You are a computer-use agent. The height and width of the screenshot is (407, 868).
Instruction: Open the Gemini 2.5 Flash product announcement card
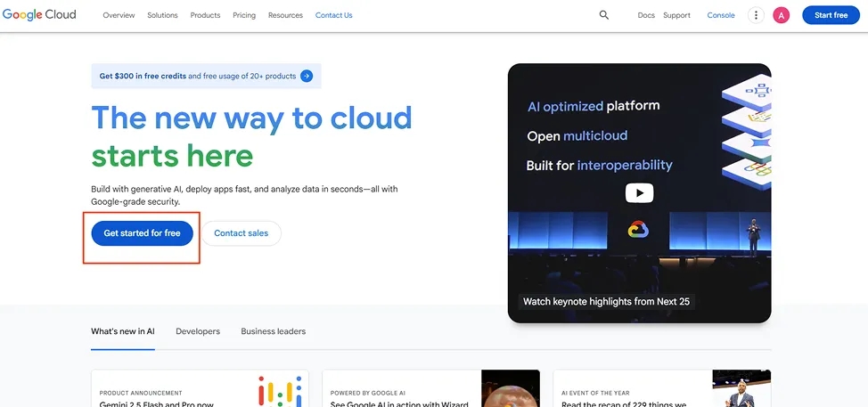click(200, 388)
